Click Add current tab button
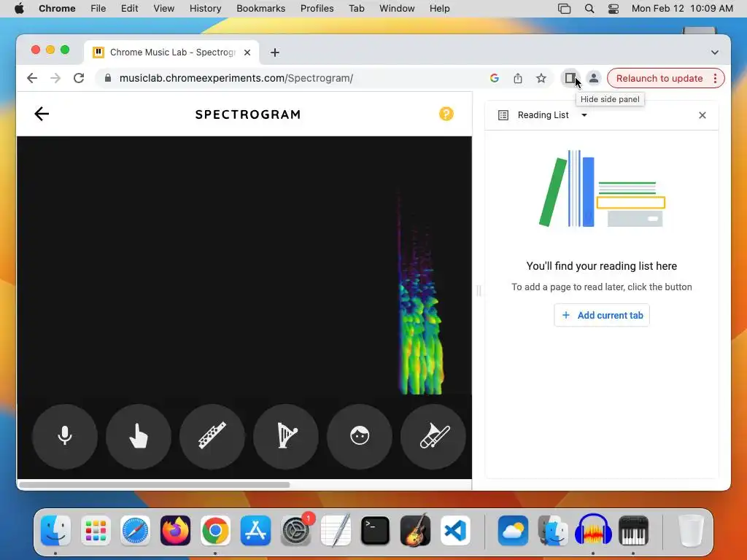This screenshot has width=747, height=560. pos(602,315)
